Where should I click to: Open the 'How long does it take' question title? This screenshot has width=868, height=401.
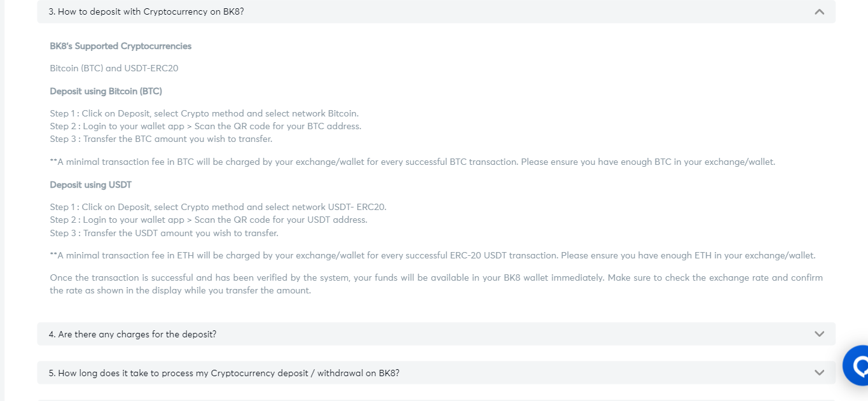tap(224, 373)
